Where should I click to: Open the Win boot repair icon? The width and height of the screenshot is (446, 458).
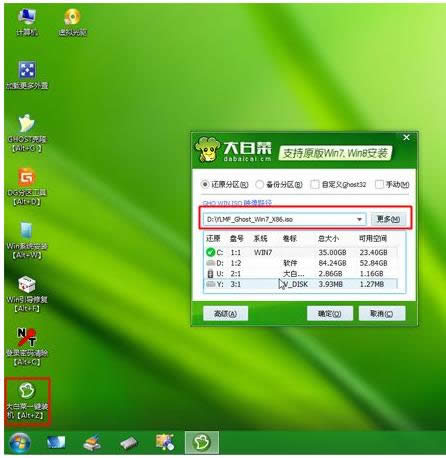pyautogui.click(x=27, y=294)
